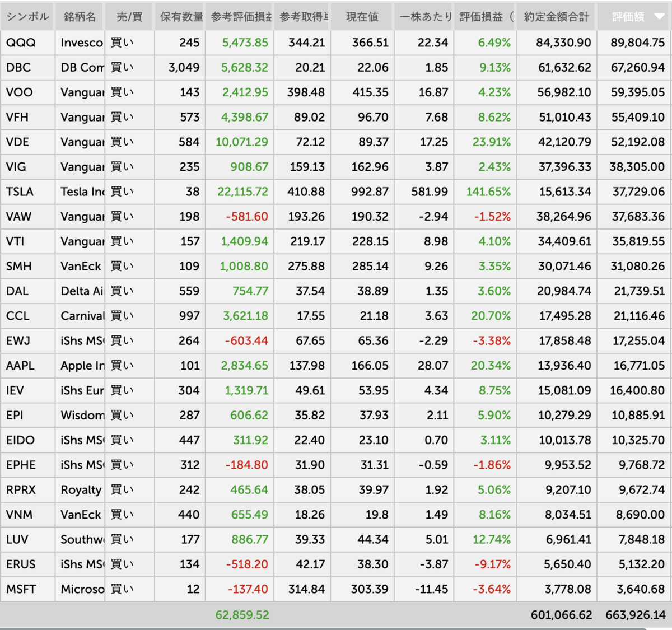Click VOO contract amount 56,982.10
This screenshot has width=672, height=630.
[564, 92]
